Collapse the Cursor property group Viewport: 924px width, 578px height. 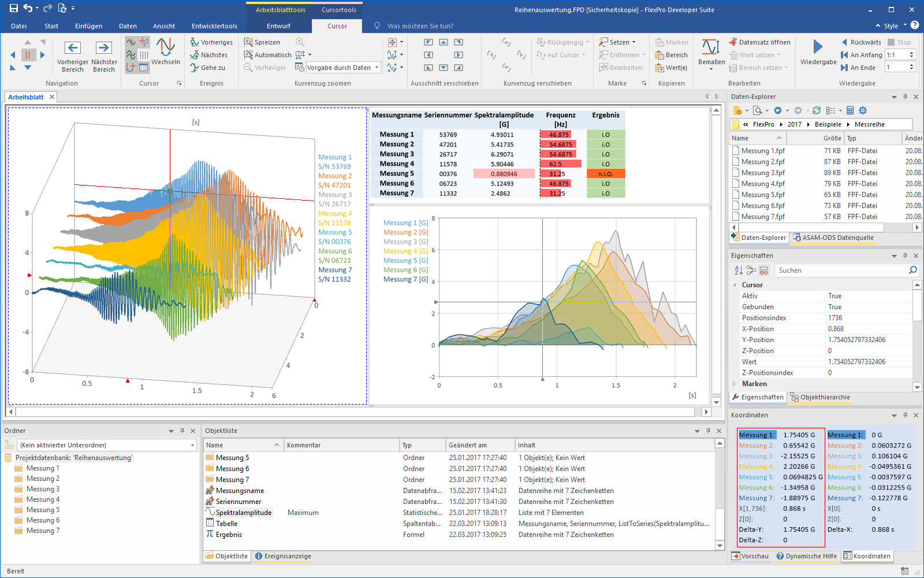tap(735, 285)
